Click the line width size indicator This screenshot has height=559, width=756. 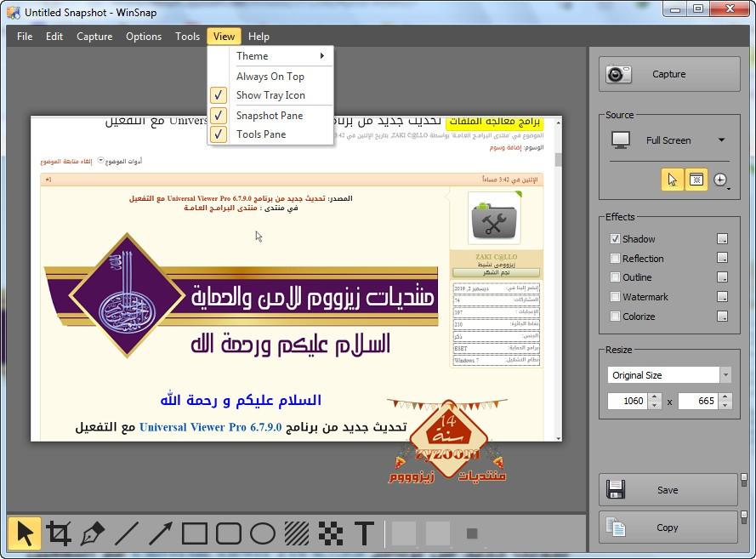point(472,533)
